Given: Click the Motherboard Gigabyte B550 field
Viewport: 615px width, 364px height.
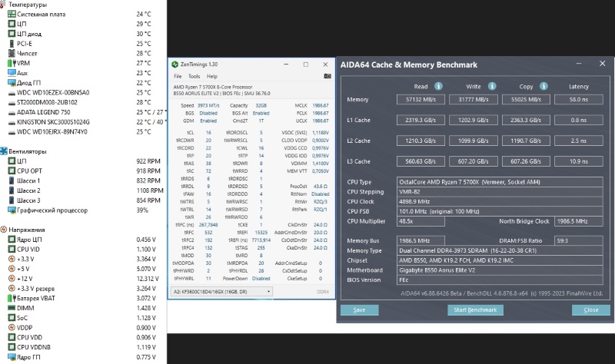Looking at the screenshot, I should (500, 270).
